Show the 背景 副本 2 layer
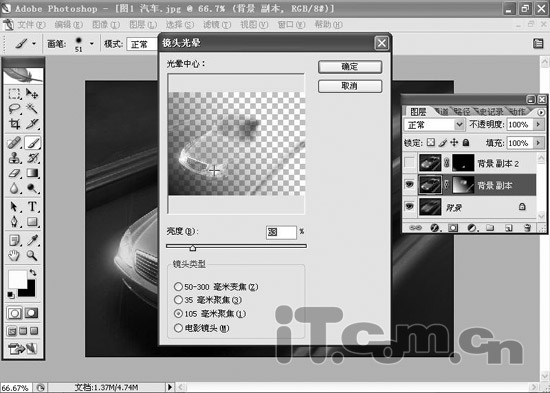The height and width of the screenshot is (393, 550). click(x=409, y=163)
